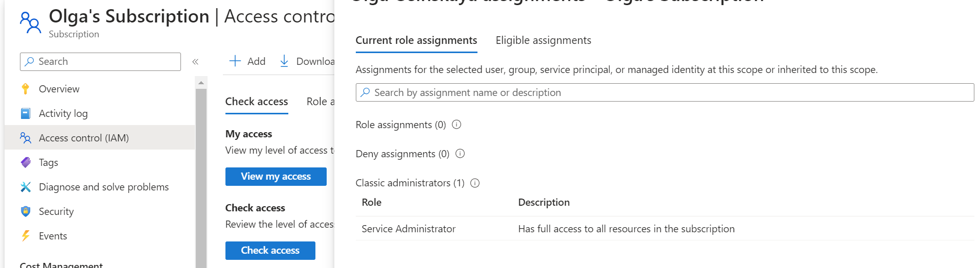Open the Eligible assignments tab

click(x=543, y=40)
